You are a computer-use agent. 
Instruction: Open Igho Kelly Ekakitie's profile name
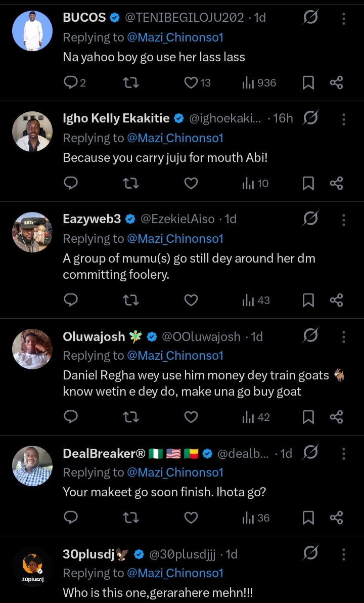[x=116, y=118]
